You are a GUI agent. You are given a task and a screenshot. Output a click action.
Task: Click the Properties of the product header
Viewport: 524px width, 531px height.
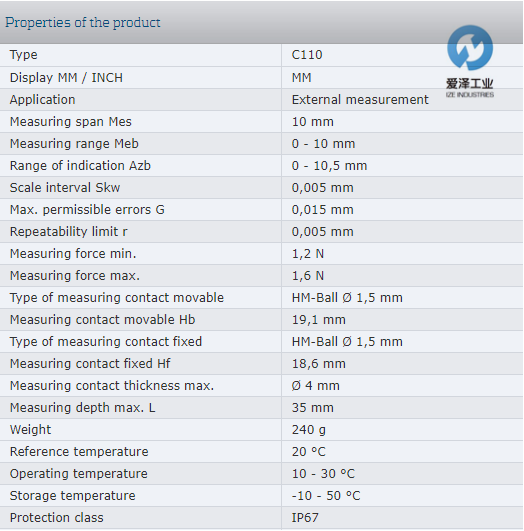(83, 23)
